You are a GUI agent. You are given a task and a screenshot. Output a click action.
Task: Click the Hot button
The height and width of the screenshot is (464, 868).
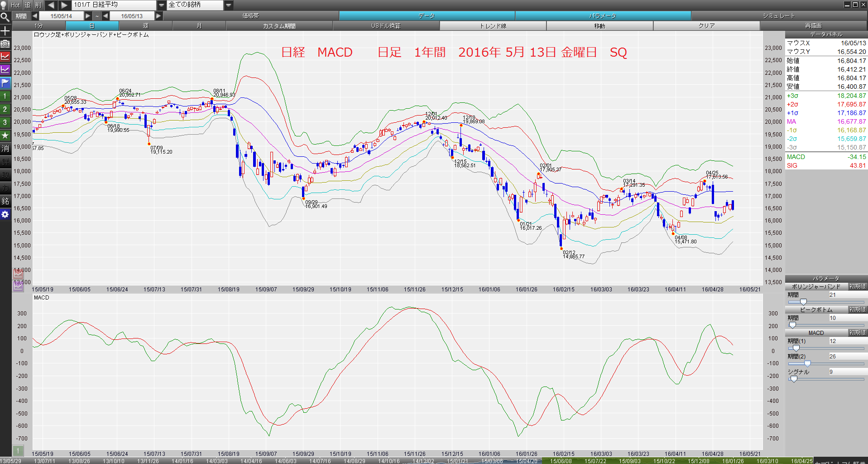15,5
